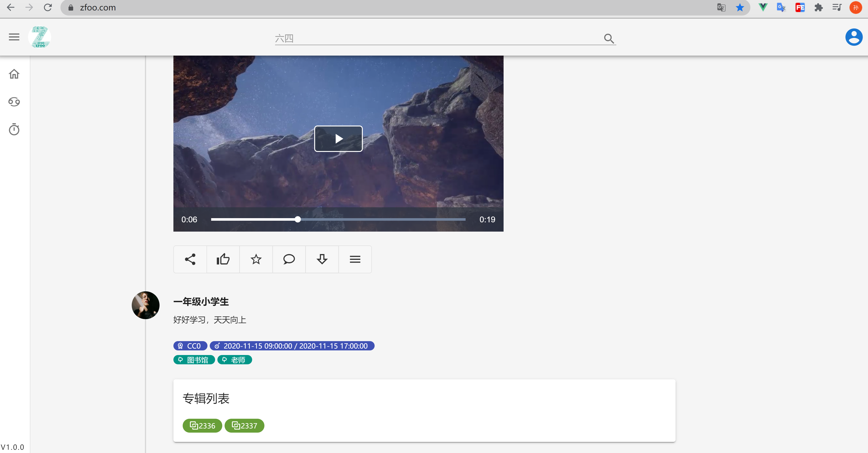Image resolution: width=868 pixels, height=453 pixels.
Task: Open the user account profile icon
Action: point(853,37)
